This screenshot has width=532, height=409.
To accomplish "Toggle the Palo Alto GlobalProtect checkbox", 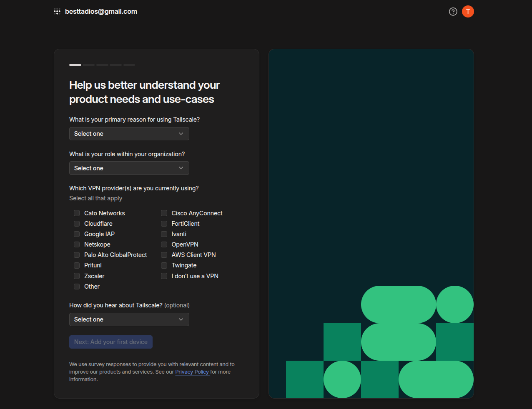I will (x=77, y=255).
